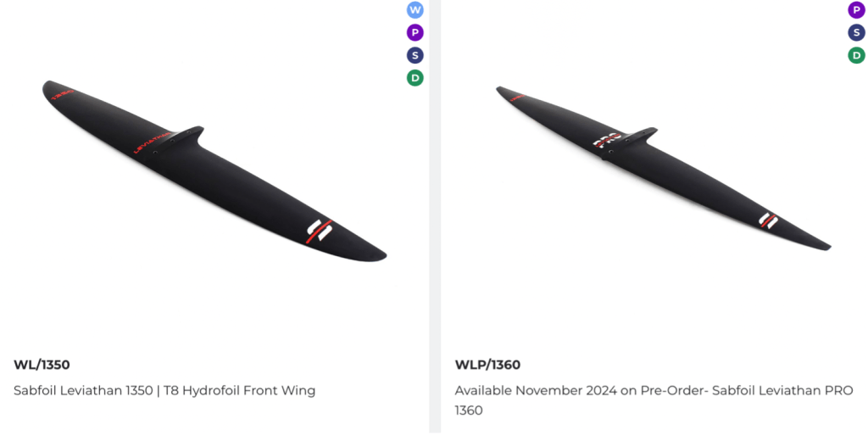Click the green D badge on Leviathan 1350

point(415,78)
